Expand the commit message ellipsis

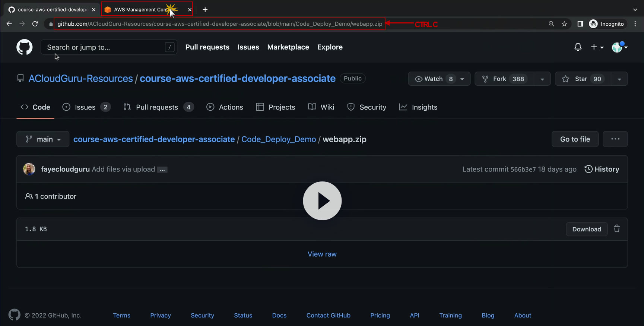coord(162,170)
